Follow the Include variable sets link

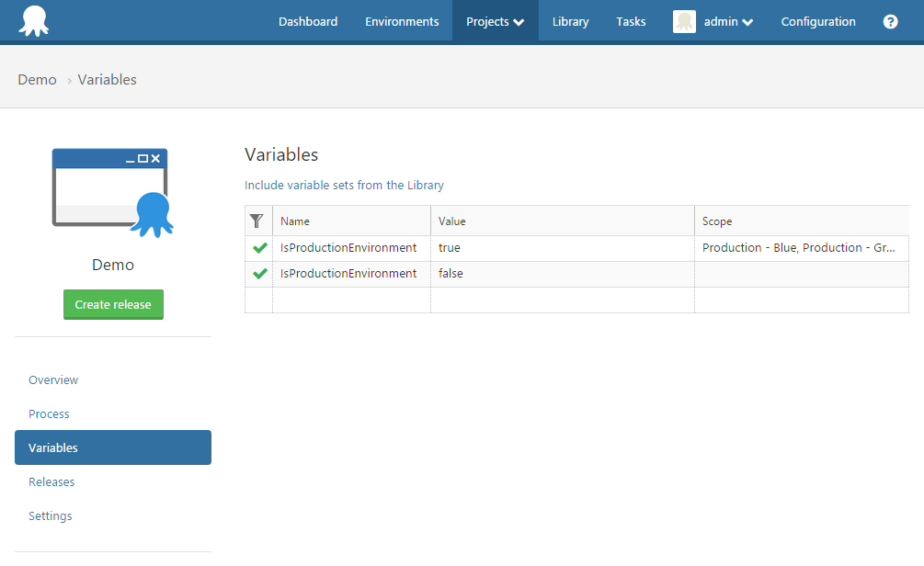tap(344, 185)
